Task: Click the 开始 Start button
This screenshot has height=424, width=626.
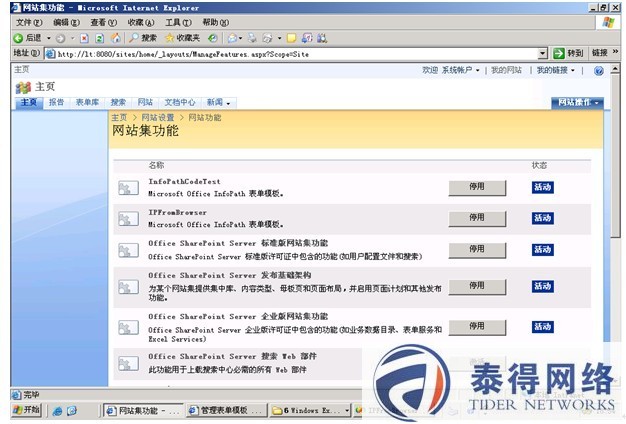Action: (26, 410)
